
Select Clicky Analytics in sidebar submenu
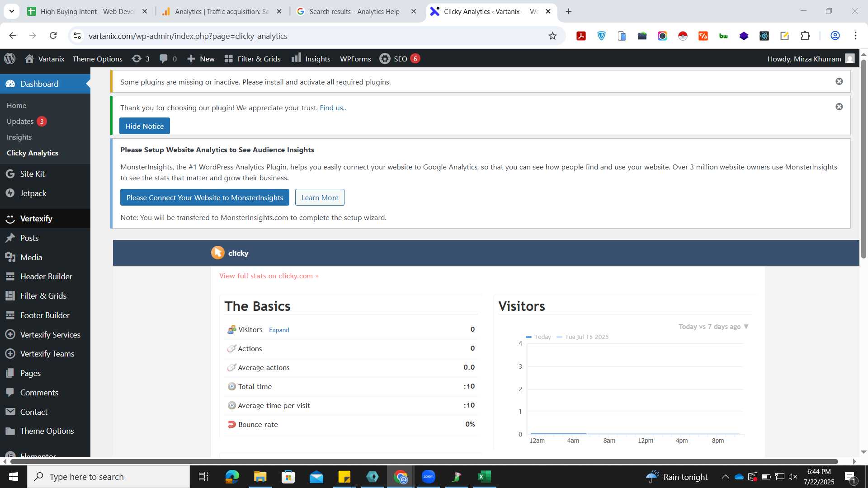pyautogui.click(x=33, y=153)
